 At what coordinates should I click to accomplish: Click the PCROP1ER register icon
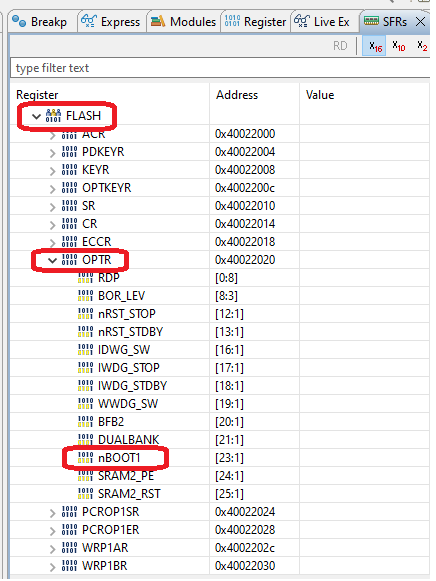pyautogui.click(x=69, y=530)
